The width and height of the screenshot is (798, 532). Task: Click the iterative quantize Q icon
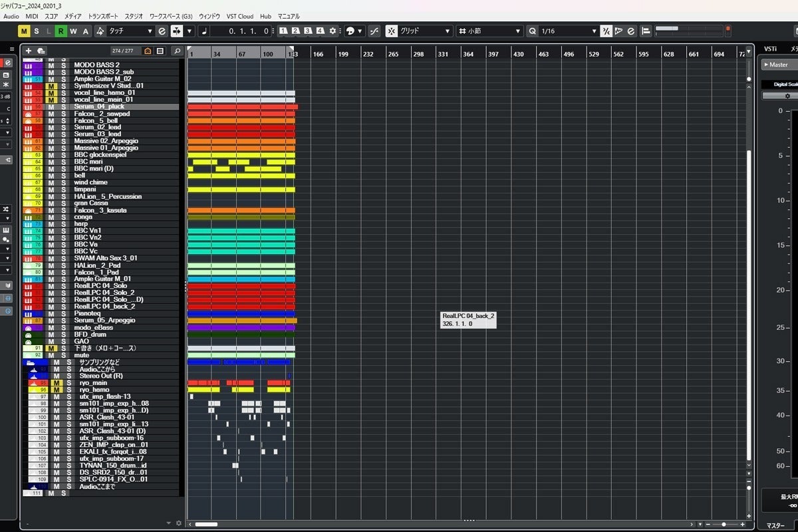click(532, 31)
